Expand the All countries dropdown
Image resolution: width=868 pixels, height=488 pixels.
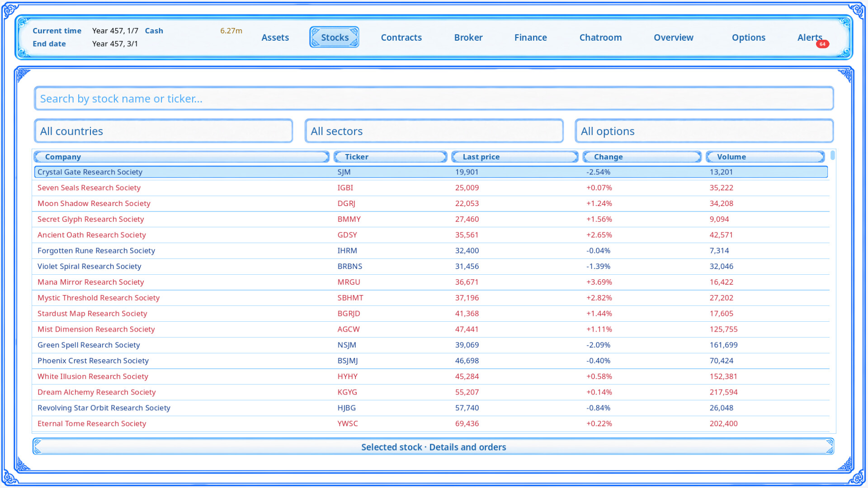[x=163, y=131]
